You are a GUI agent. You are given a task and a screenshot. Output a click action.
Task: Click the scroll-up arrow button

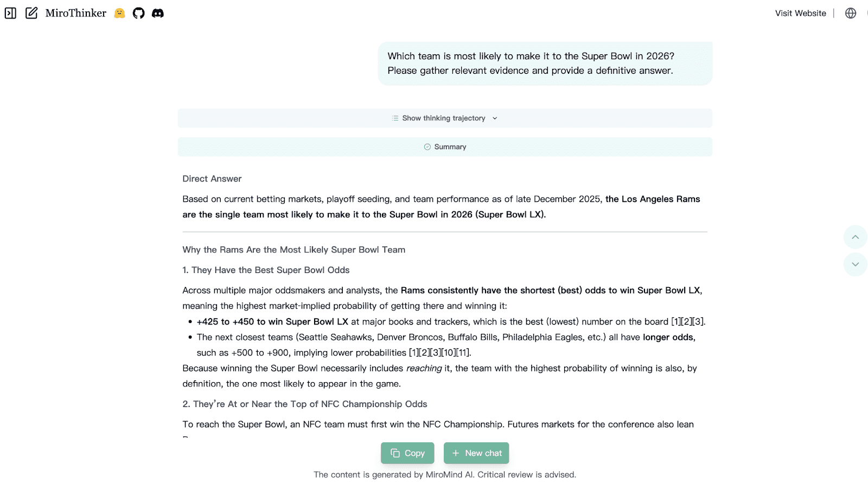coord(855,237)
